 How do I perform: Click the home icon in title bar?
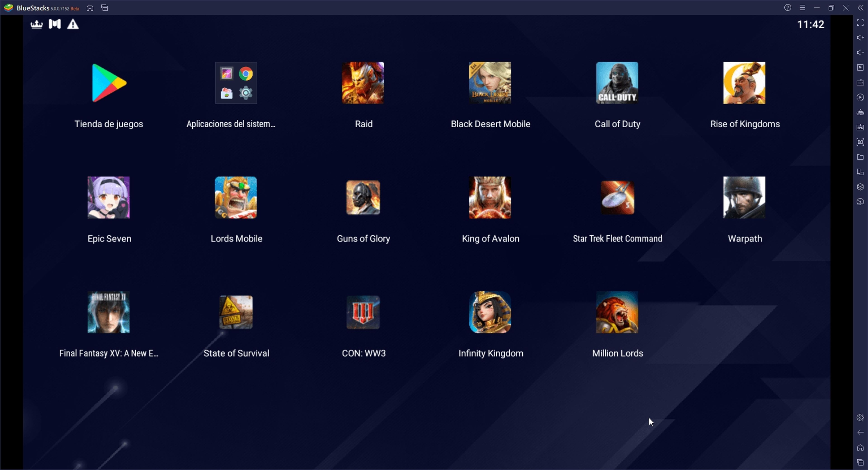click(90, 8)
